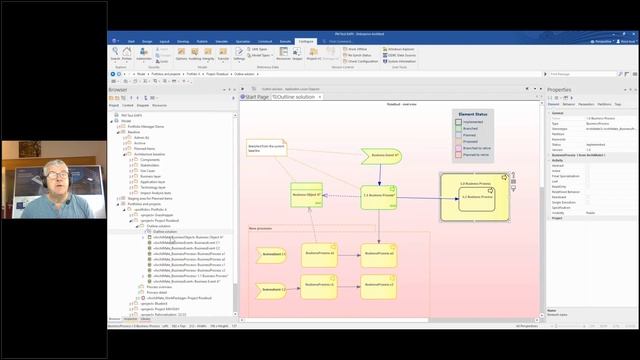Screen dimensions: 640x360
Task: Click the UML Types button
Action: point(258,49)
